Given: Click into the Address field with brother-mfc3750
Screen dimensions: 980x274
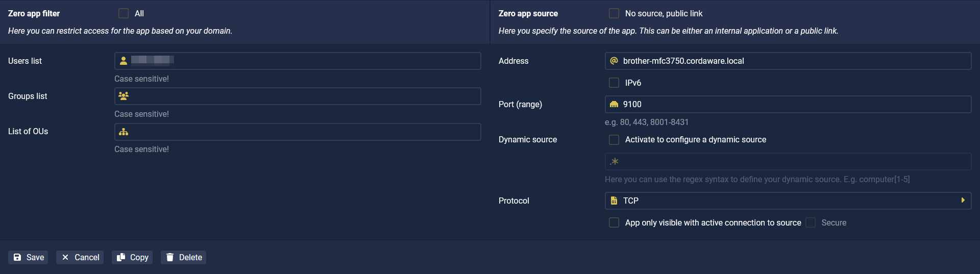Looking at the screenshot, I should coord(788,61).
